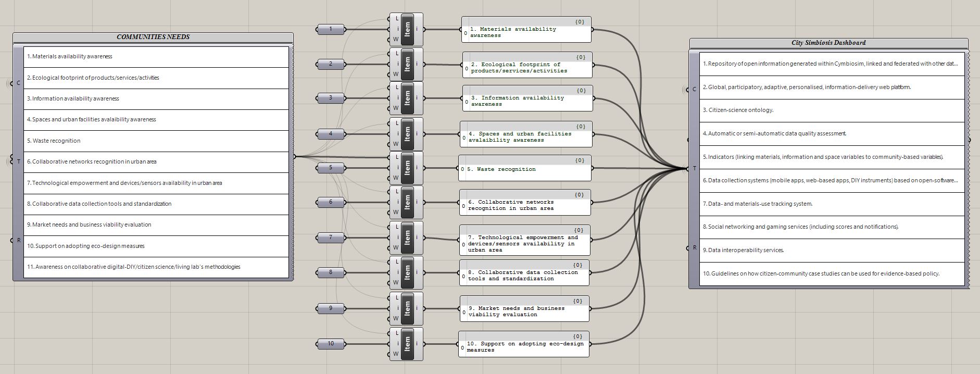
Task: Click 'Automatic or semi-automatic data quality' row
Action: [x=832, y=134]
